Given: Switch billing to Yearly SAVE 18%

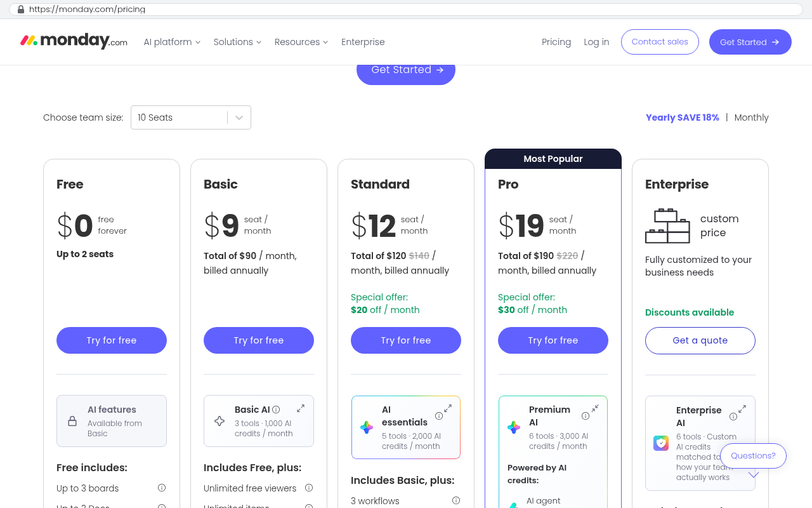Looking at the screenshot, I should [x=683, y=117].
